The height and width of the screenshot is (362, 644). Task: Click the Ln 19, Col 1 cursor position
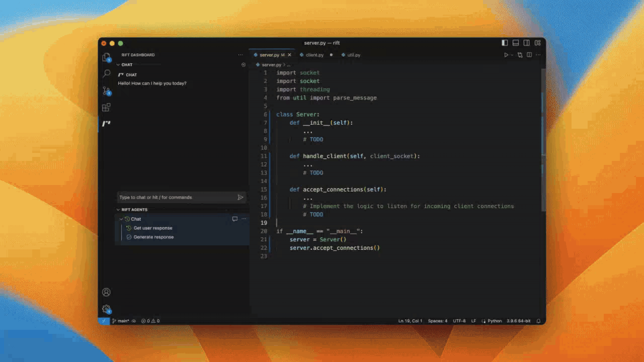[410, 321]
